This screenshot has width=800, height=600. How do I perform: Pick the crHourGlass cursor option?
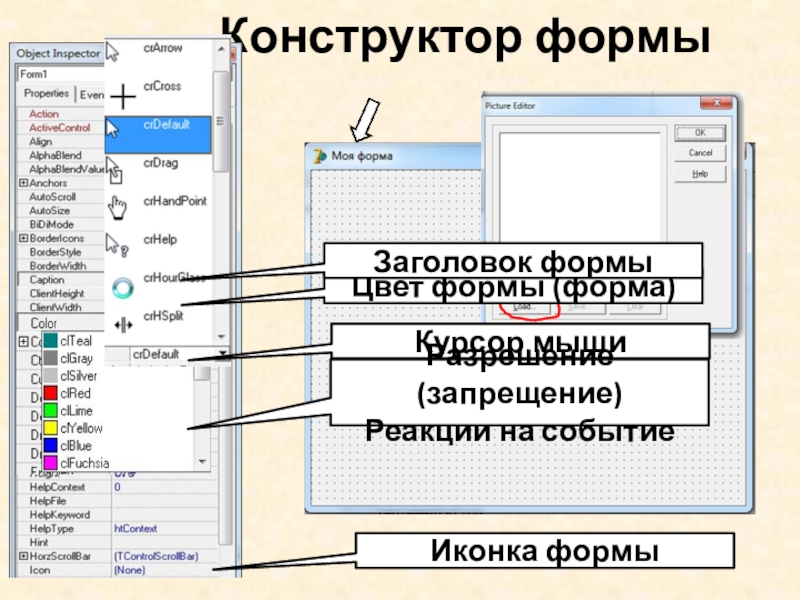coord(158,287)
